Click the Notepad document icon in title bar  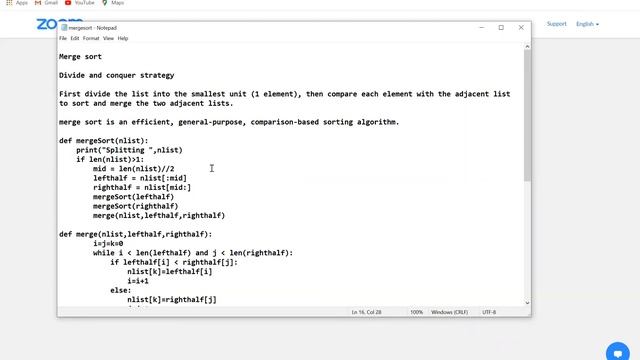pyautogui.click(x=64, y=28)
